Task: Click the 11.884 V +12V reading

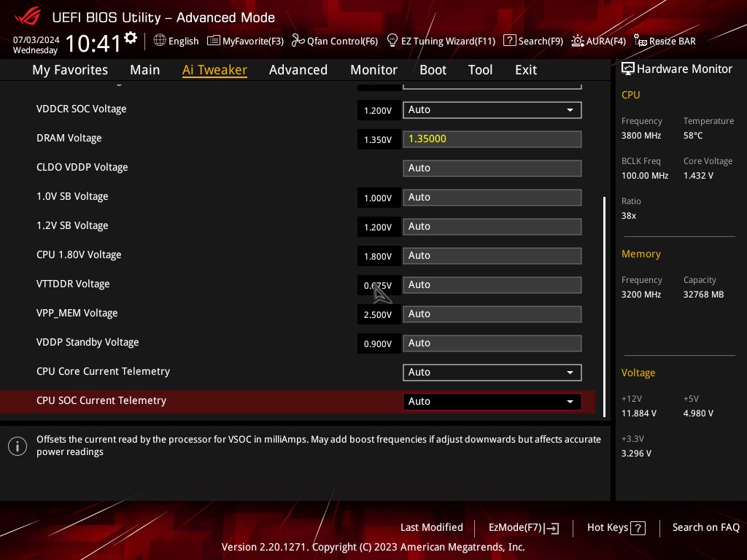Action: (638, 413)
